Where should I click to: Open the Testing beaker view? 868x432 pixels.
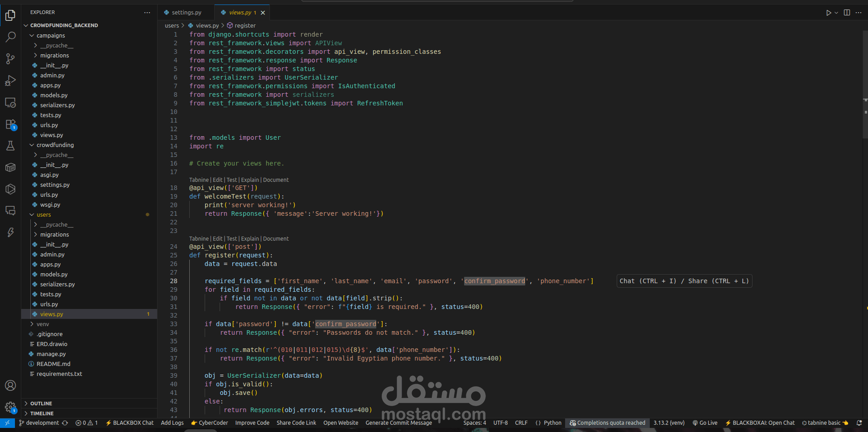(x=10, y=146)
